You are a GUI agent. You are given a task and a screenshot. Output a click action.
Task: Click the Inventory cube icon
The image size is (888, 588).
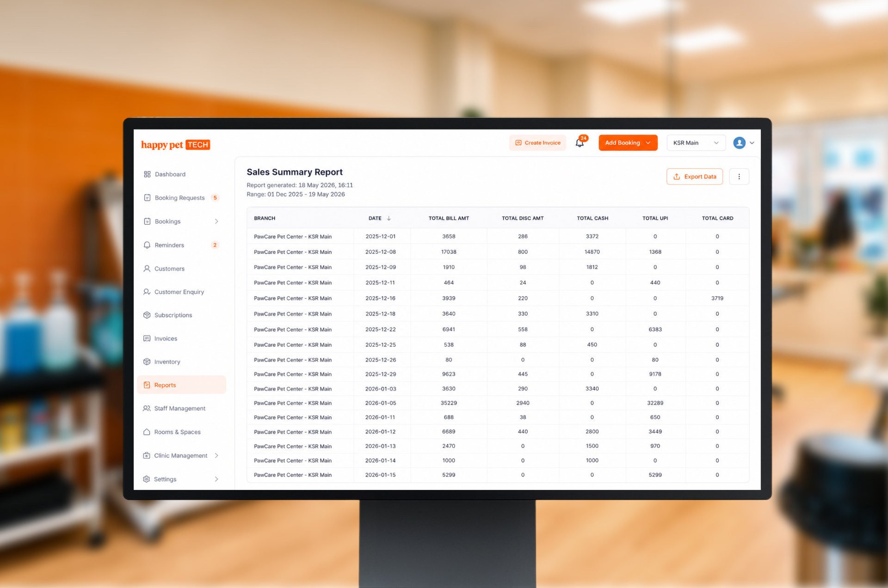tap(147, 361)
